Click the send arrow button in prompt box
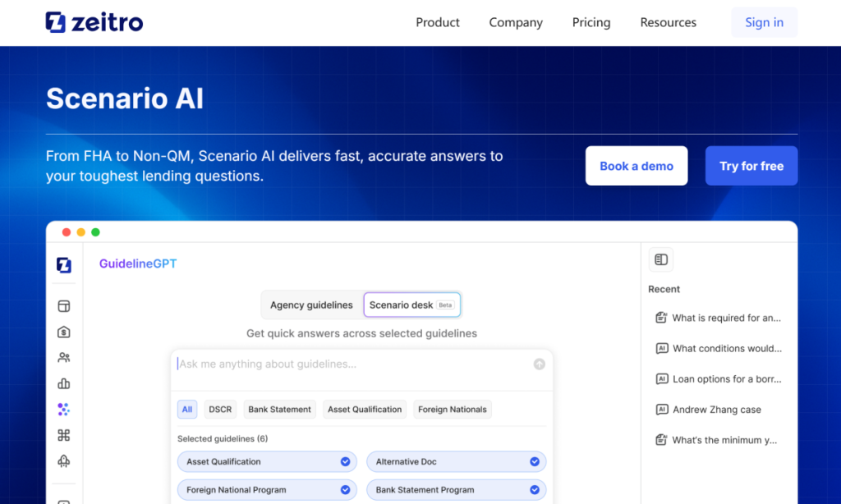 coord(539,364)
